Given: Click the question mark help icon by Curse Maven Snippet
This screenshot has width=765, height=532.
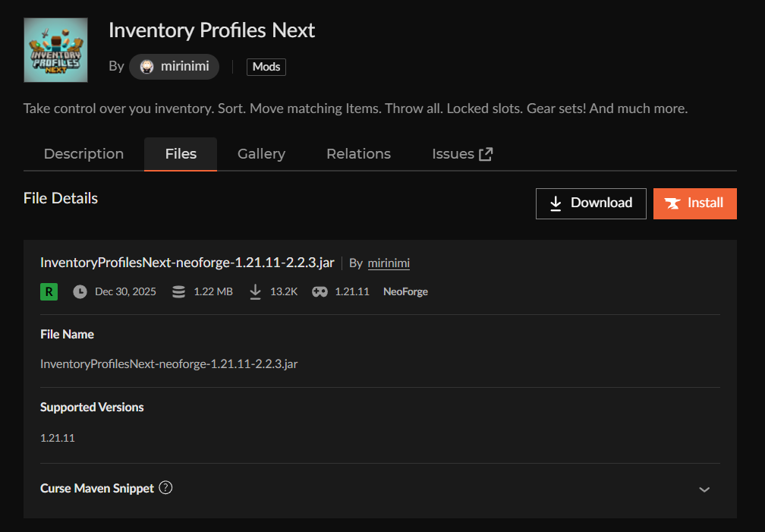Looking at the screenshot, I should pyautogui.click(x=165, y=487).
